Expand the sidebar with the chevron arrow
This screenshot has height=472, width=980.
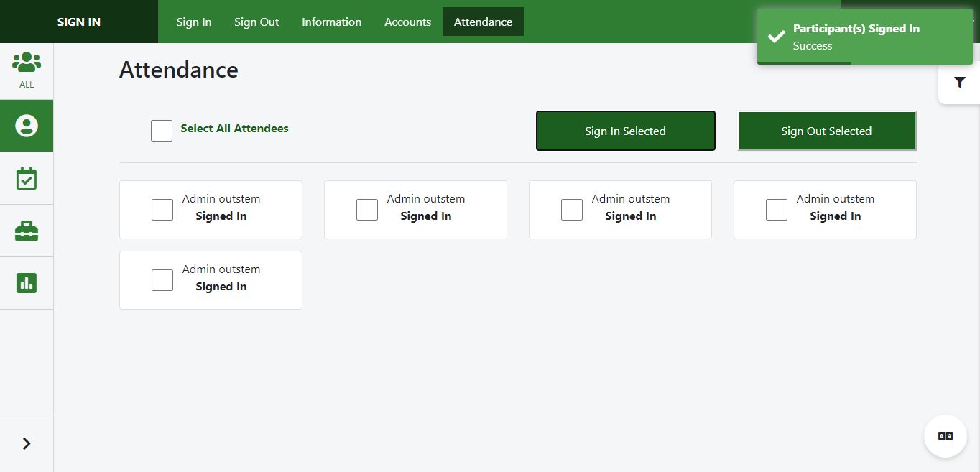[x=27, y=443]
